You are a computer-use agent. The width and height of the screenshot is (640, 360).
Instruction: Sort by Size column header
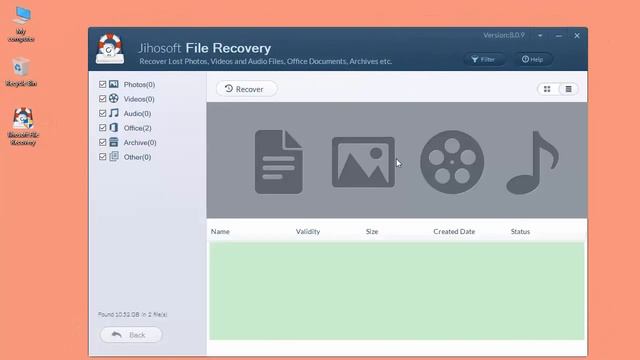[372, 231]
